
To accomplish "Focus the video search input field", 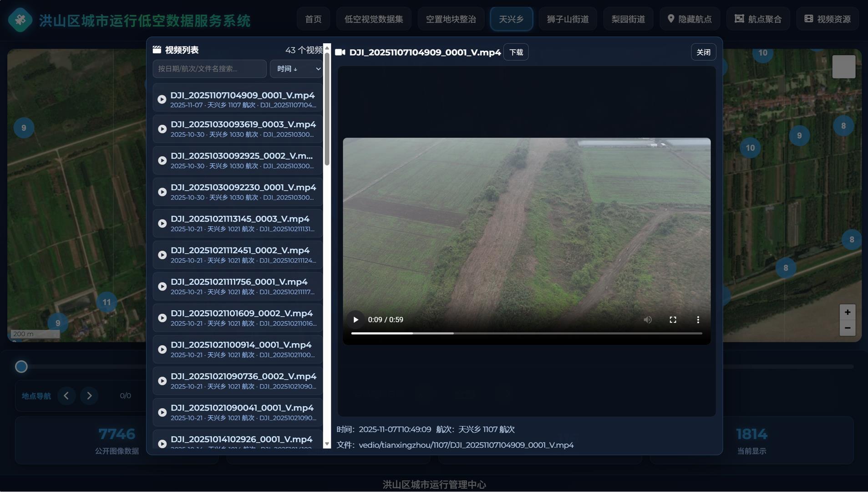I will (209, 69).
